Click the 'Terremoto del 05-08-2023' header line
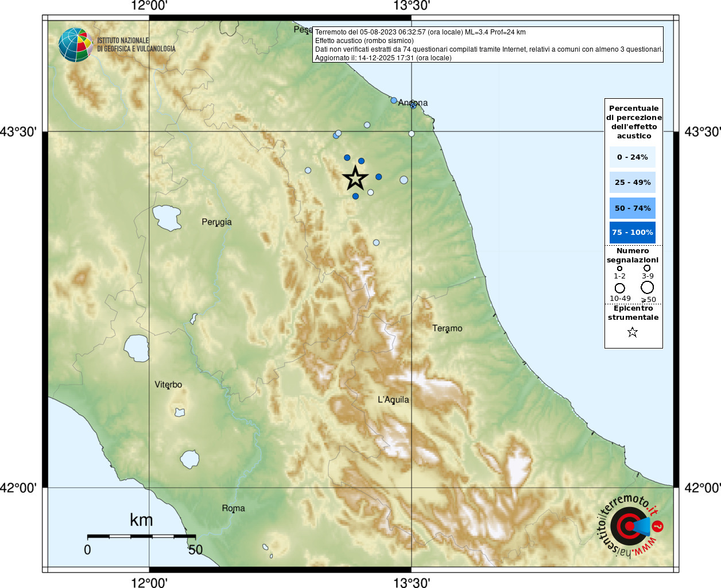721x588 pixels. (420, 32)
